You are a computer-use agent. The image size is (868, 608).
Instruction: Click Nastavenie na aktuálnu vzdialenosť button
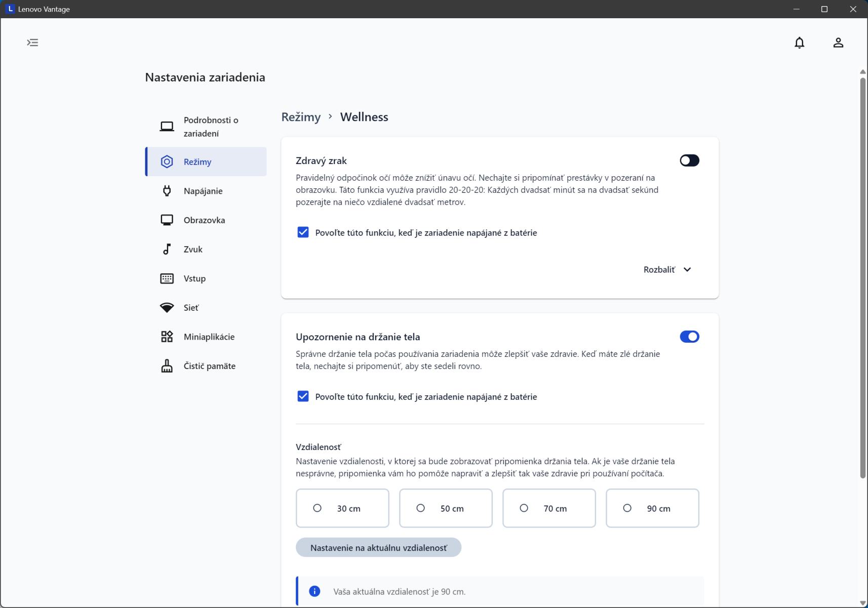pyautogui.click(x=378, y=548)
